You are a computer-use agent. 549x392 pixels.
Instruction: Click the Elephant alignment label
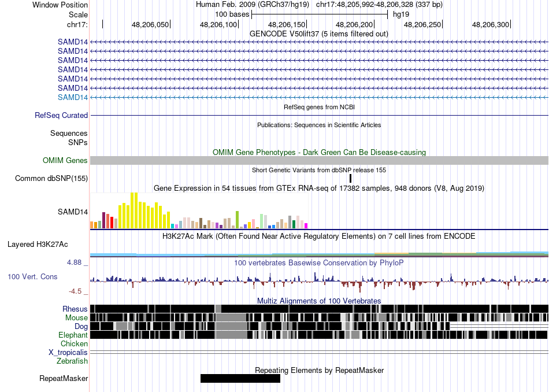pos(73,335)
